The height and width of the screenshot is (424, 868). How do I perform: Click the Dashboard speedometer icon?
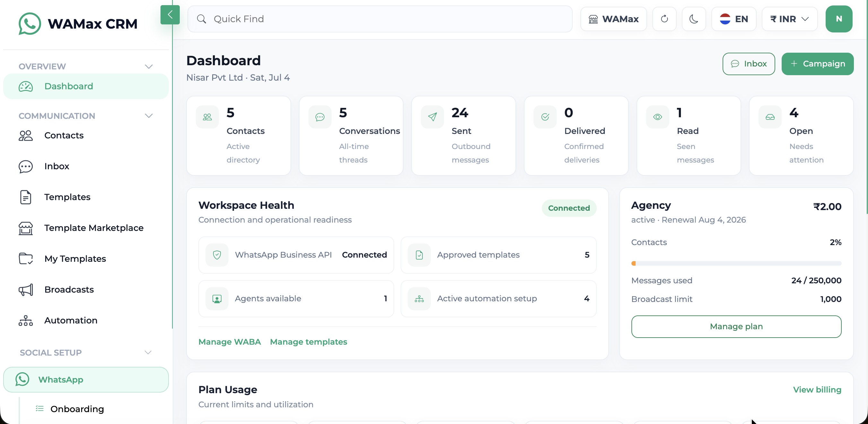[x=26, y=86]
